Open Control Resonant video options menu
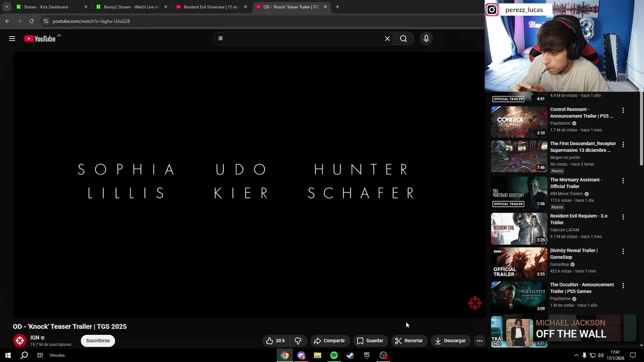Image resolution: width=644 pixels, height=362 pixels. pos(623,110)
